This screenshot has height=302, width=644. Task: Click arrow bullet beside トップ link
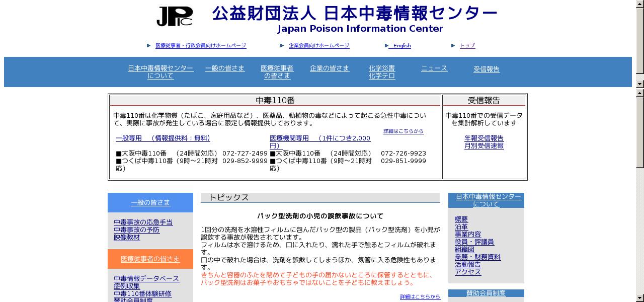tap(454, 46)
